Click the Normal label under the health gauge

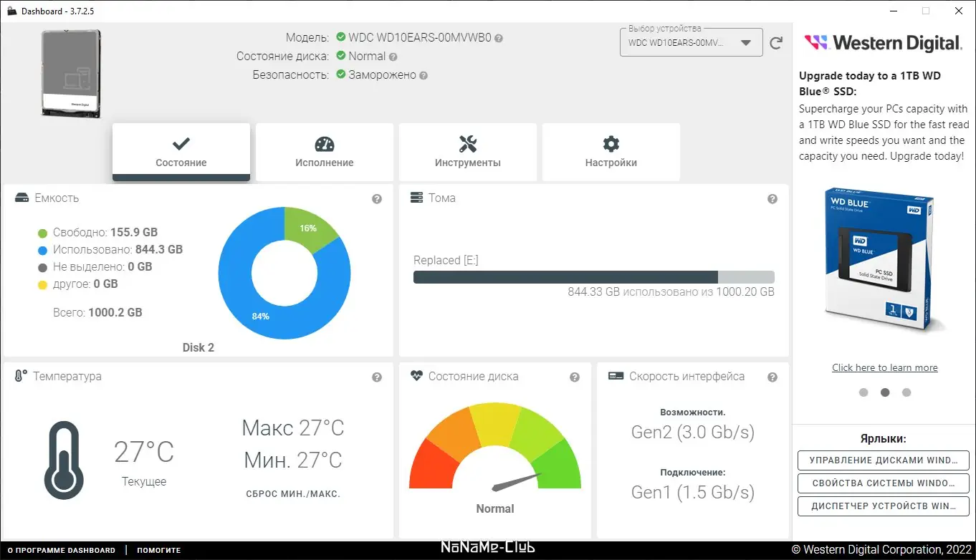click(x=495, y=509)
